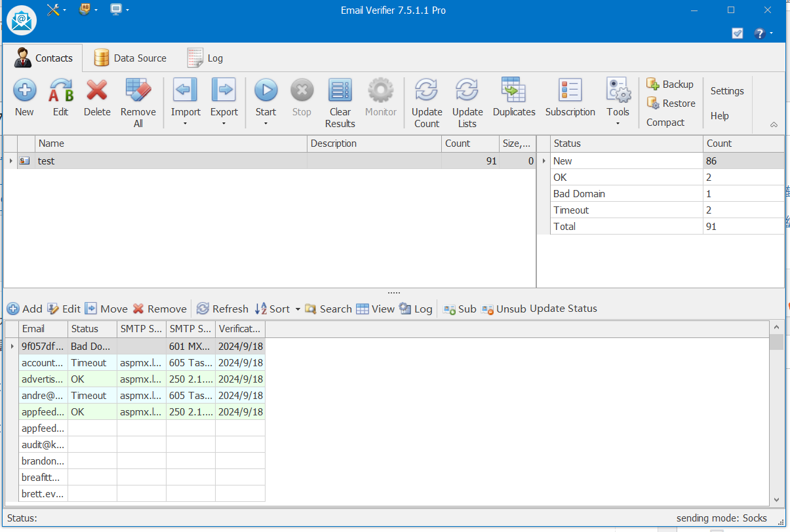
Task: Select the test contact list row
Action: 270,161
